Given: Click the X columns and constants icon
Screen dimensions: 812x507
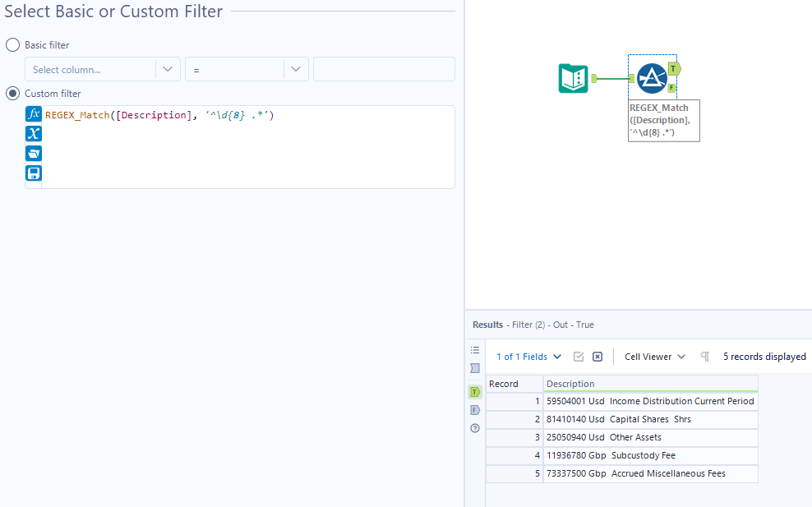Looking at the screenshot, I should [34, 134].
